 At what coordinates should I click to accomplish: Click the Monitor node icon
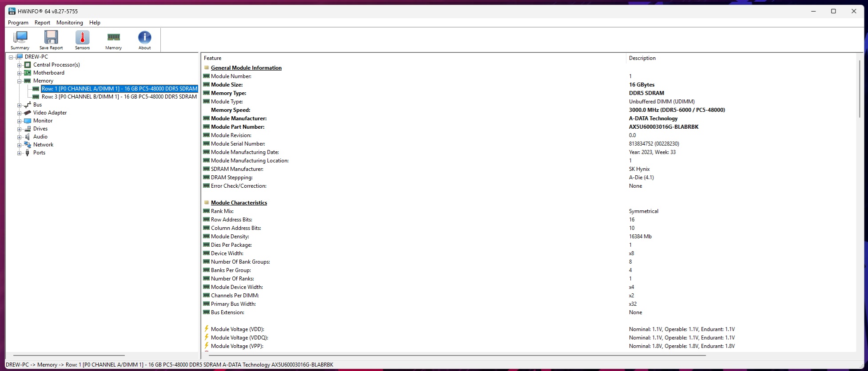coord(28,121)
